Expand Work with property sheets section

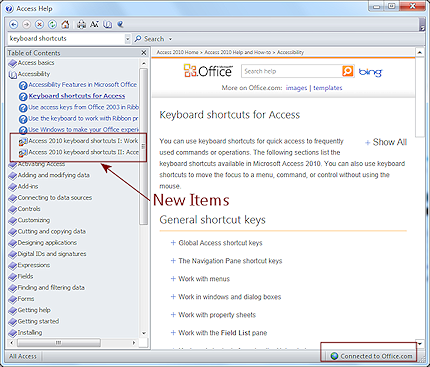click(x=213, y=315)
